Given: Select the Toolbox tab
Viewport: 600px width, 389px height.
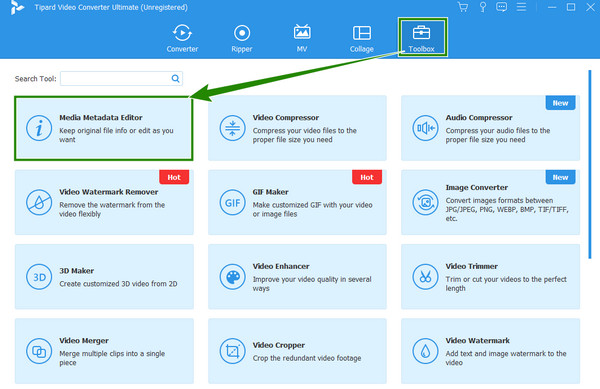Looking at the screenshot, I should coord(422,37).
